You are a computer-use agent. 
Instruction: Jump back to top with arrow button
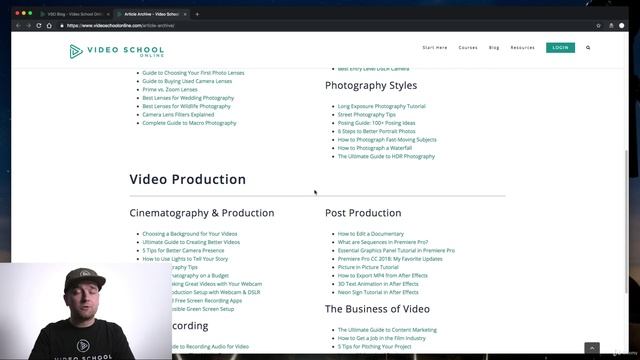592,348
